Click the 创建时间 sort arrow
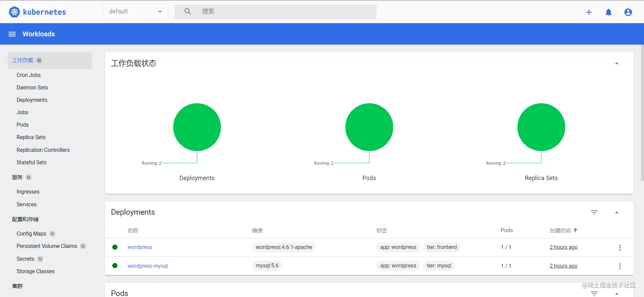 pos(576,230)
